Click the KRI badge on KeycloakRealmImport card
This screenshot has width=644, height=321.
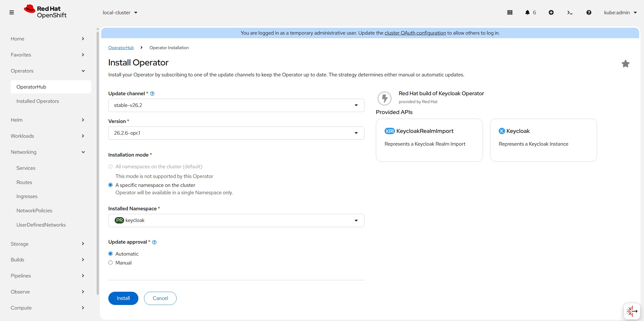tap(389, 131)
